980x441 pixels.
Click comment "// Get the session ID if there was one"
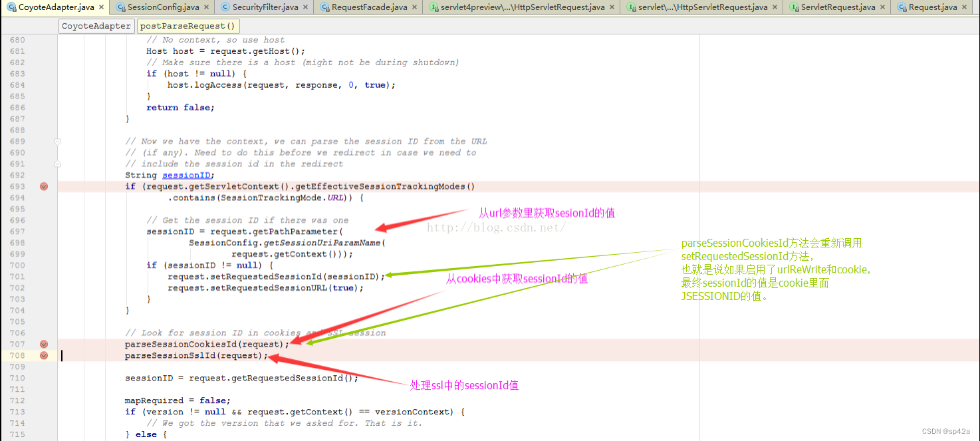(x=247, y=220)
